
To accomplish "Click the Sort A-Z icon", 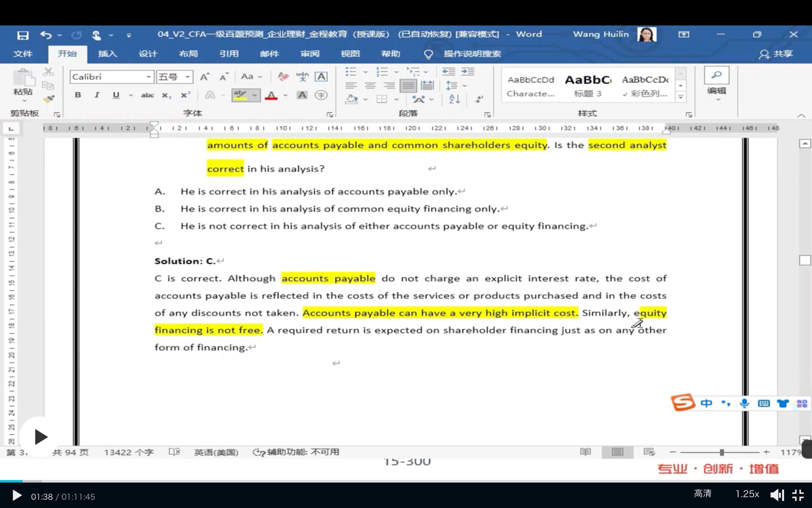I will [x=454, y=99].
